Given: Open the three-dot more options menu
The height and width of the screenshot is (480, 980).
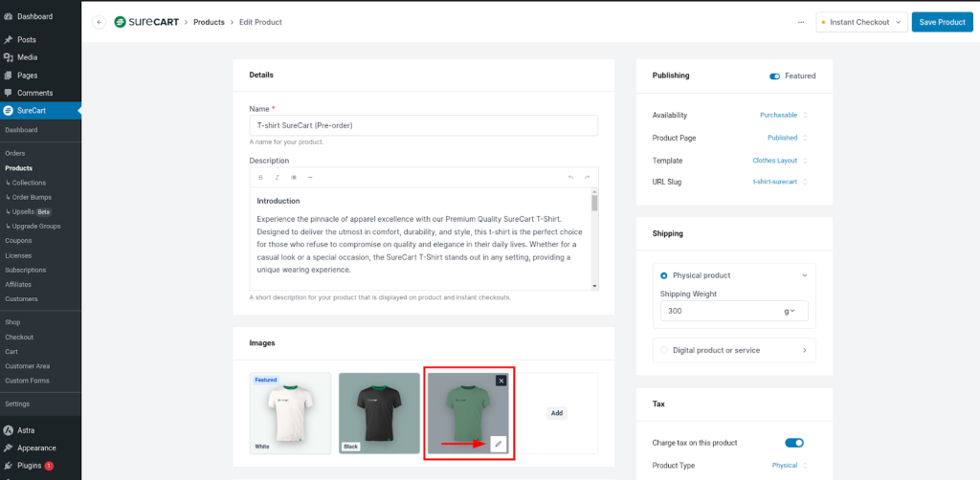Looking at the screenshot, I should 800,22.
